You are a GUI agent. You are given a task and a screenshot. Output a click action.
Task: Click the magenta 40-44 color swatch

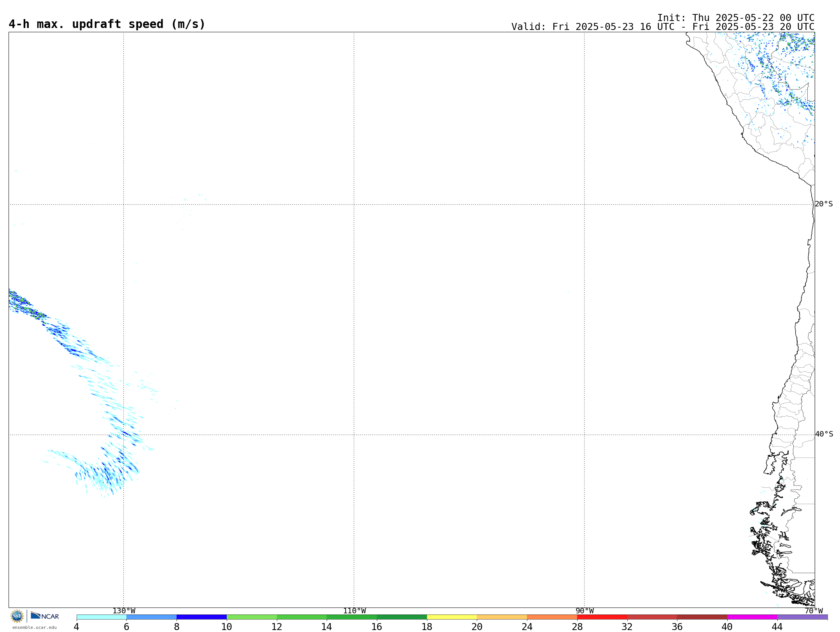(752, 617)
